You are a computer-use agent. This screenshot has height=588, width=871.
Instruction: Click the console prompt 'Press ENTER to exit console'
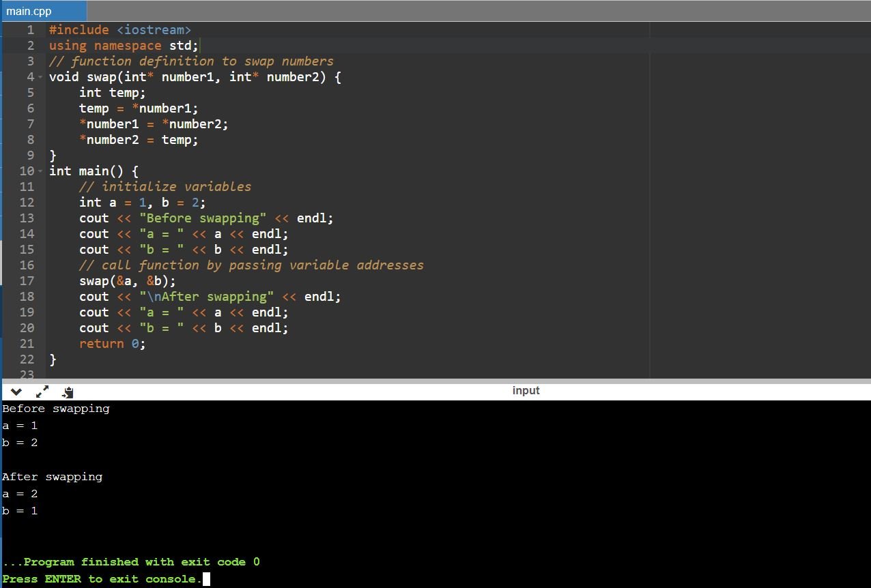tap(102, 579)
